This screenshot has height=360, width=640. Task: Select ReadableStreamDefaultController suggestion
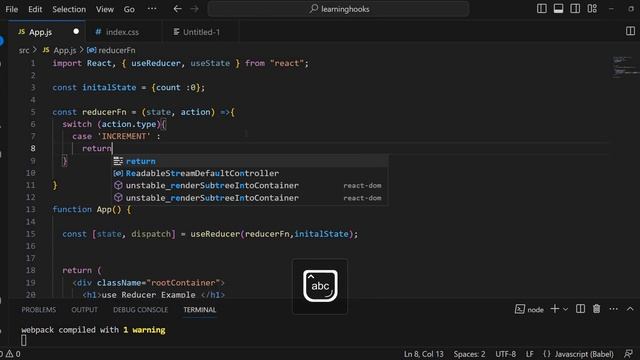click(250, 173)
